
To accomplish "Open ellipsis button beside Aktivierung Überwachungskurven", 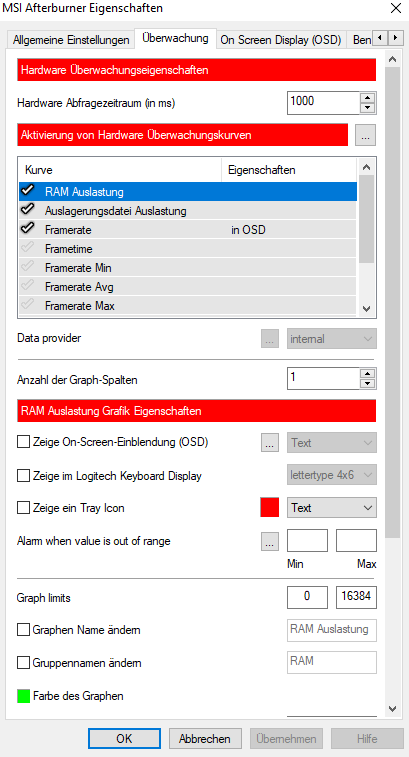I will [366, 135].
